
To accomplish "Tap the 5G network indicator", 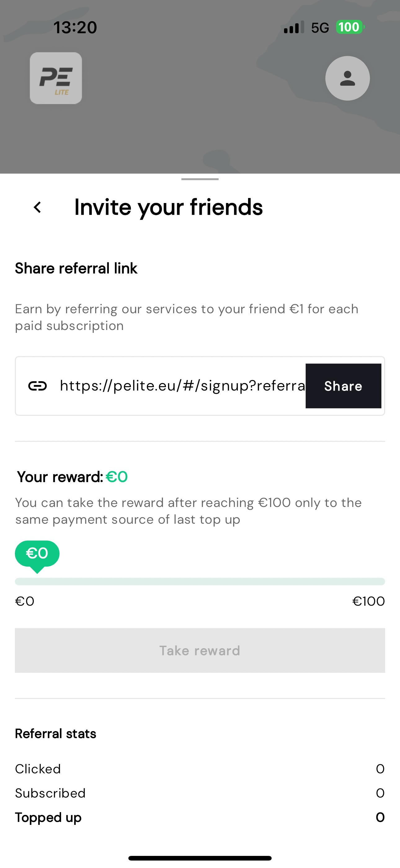I will tap(320, 28).
